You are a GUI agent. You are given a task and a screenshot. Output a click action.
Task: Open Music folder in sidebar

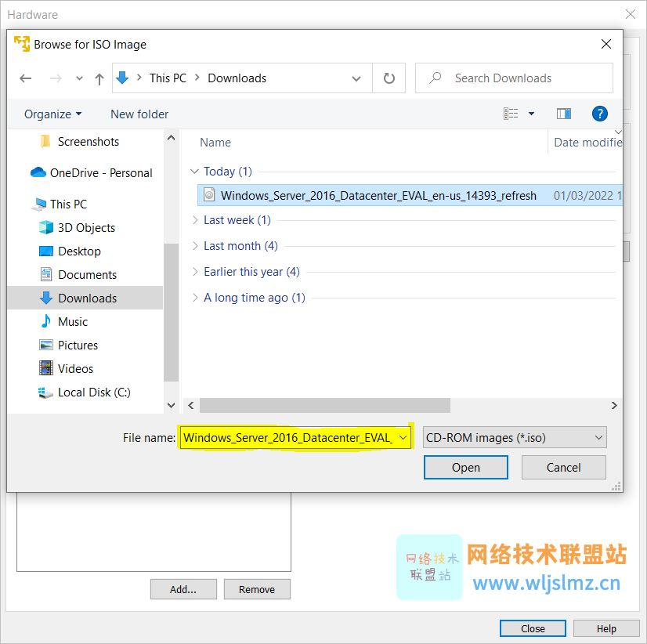coord(65,321)
